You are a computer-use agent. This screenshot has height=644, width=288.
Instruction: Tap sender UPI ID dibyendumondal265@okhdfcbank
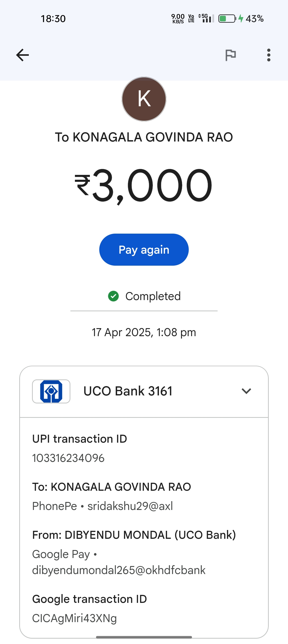119,570
